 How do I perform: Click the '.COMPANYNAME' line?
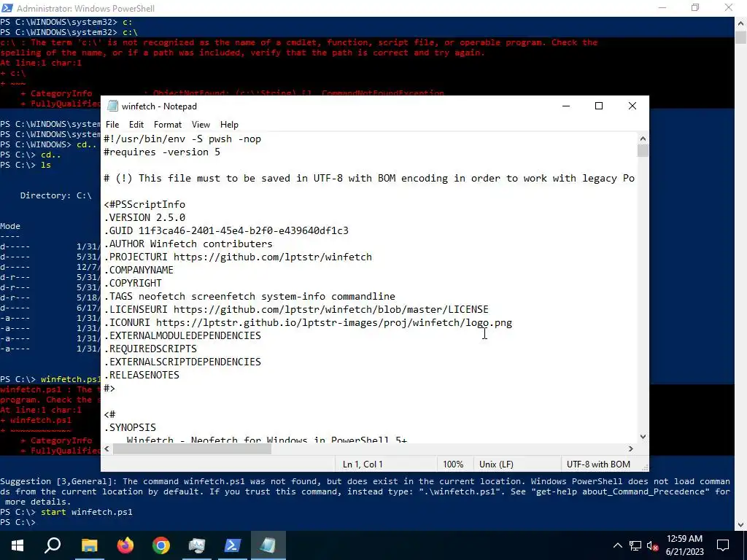pyautogui.click(x=139, y=270)
